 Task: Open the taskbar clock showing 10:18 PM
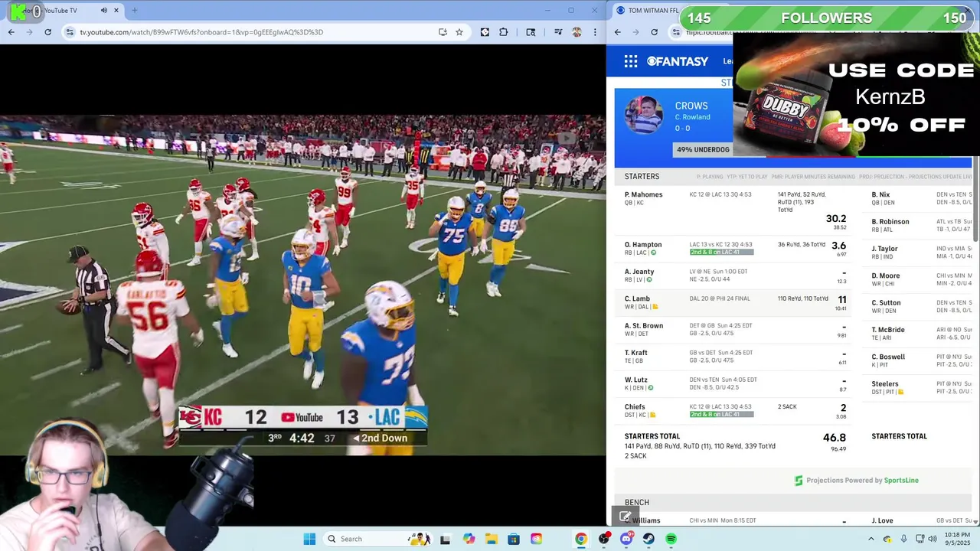tap(959, 539)
